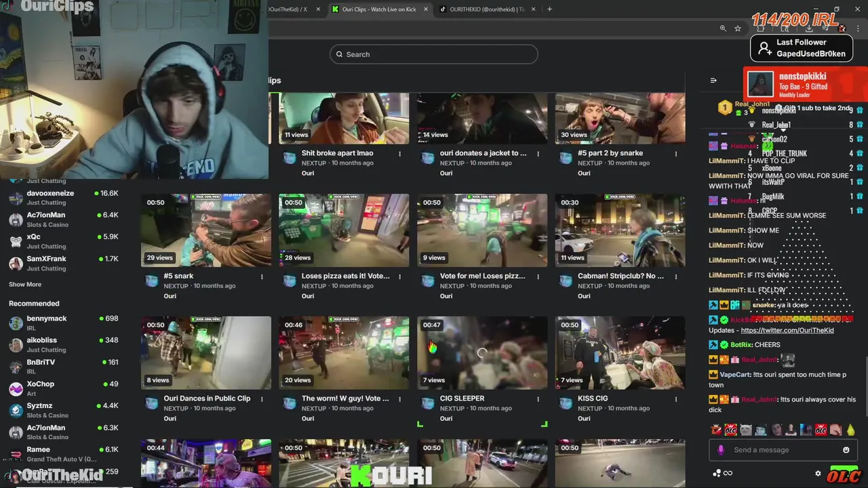Open 'KISS CIG' clip title link

point(593,399)
